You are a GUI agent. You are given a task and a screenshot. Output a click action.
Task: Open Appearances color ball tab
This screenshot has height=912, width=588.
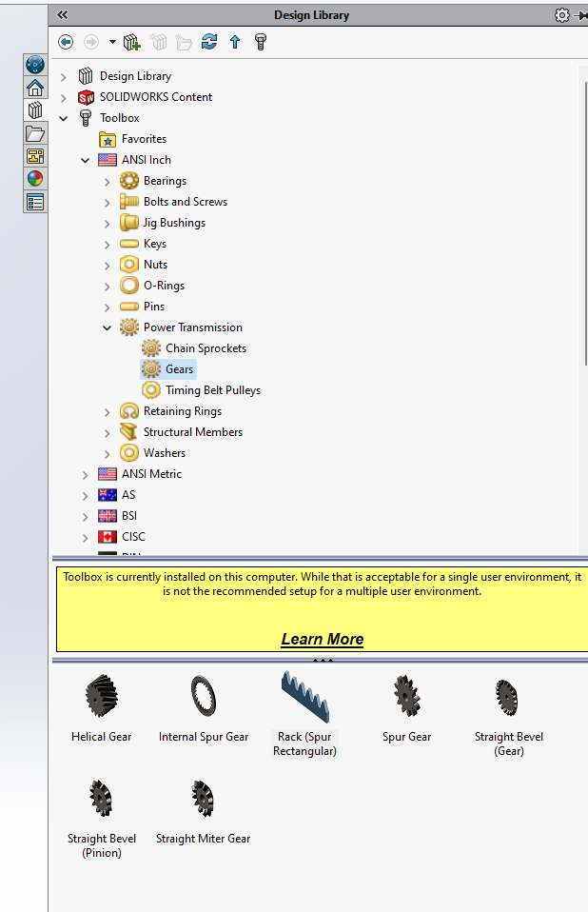tap(35, 179)
